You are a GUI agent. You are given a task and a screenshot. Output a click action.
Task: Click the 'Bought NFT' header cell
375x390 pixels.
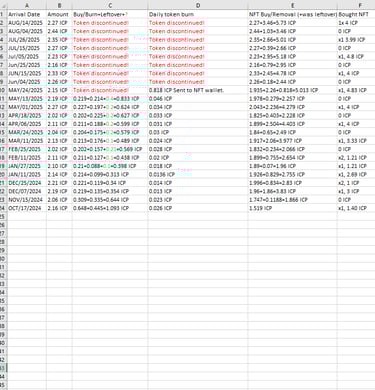[356, 14]
